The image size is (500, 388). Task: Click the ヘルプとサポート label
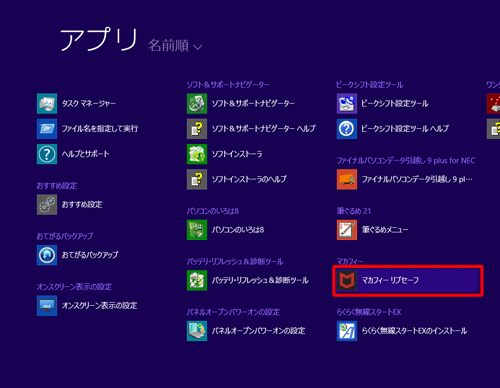click(x=85, y=154)
